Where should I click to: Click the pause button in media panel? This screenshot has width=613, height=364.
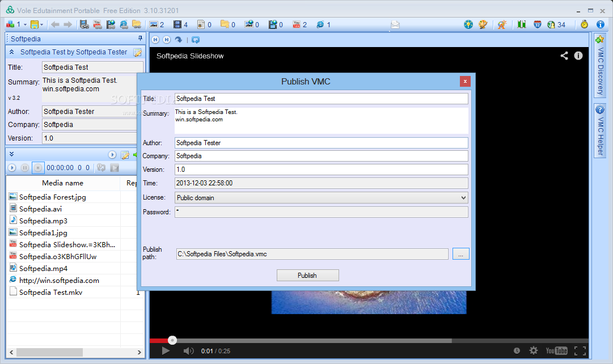point(24,168)
